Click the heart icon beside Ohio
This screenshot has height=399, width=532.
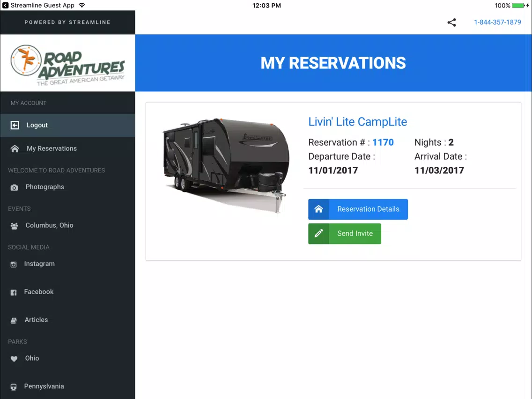(14, 359)
